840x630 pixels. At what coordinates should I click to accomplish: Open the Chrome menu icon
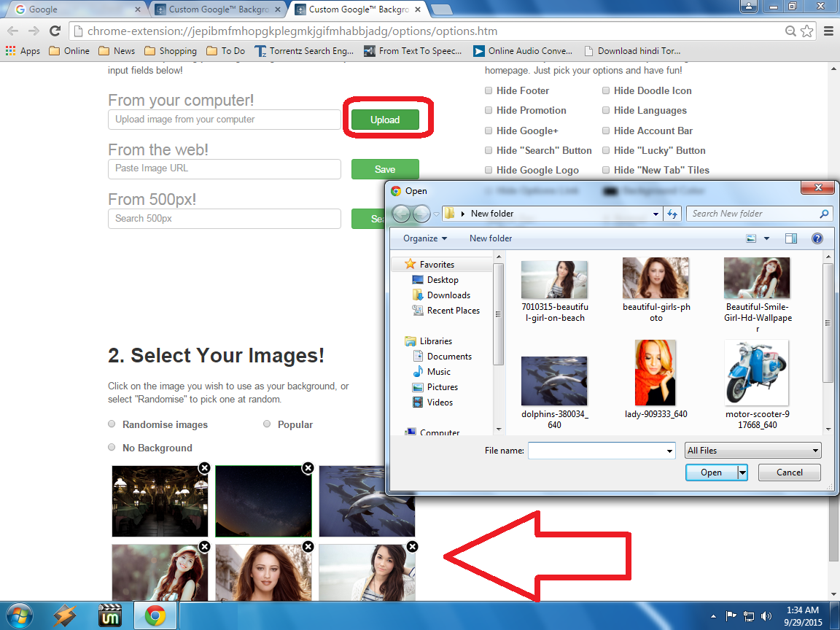828,31
